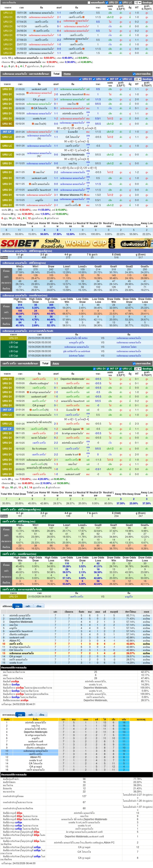Switch to Away tab in Cerro Largo results
153x868 pixels.
(x=56, y=363)
